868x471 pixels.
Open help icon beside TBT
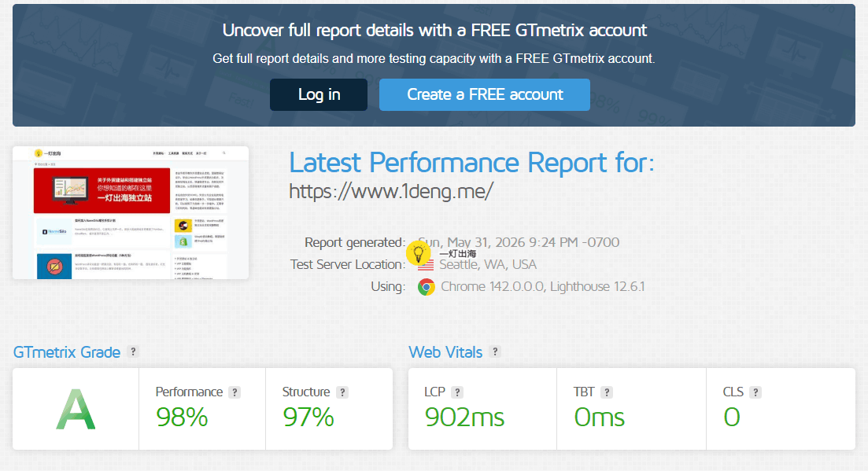click(x=607, y=392)
